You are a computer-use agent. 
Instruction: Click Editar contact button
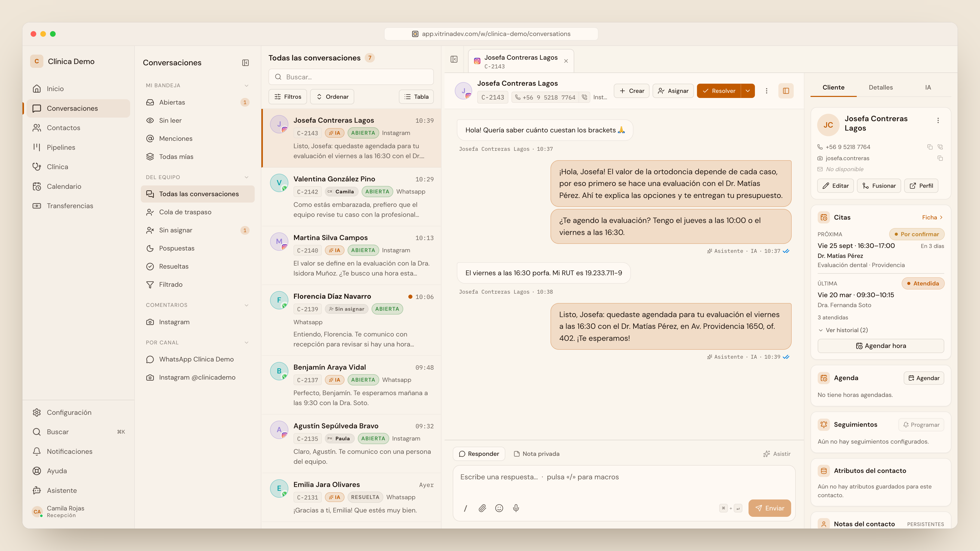click(x=836, y=185)
